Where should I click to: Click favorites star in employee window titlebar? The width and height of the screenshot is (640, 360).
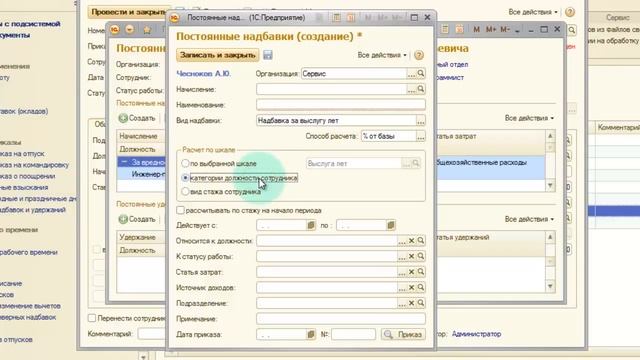(x=147, y=30)
